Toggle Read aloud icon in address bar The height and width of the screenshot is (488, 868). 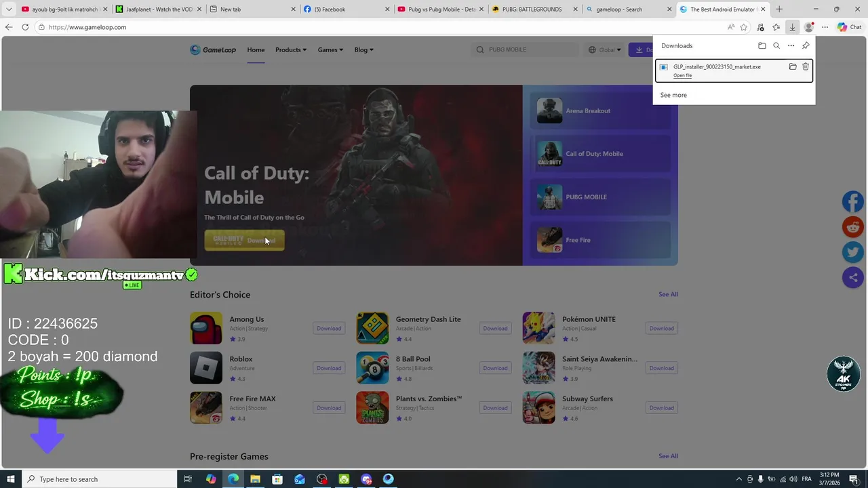pyautogui.click(x=730, y=27)
